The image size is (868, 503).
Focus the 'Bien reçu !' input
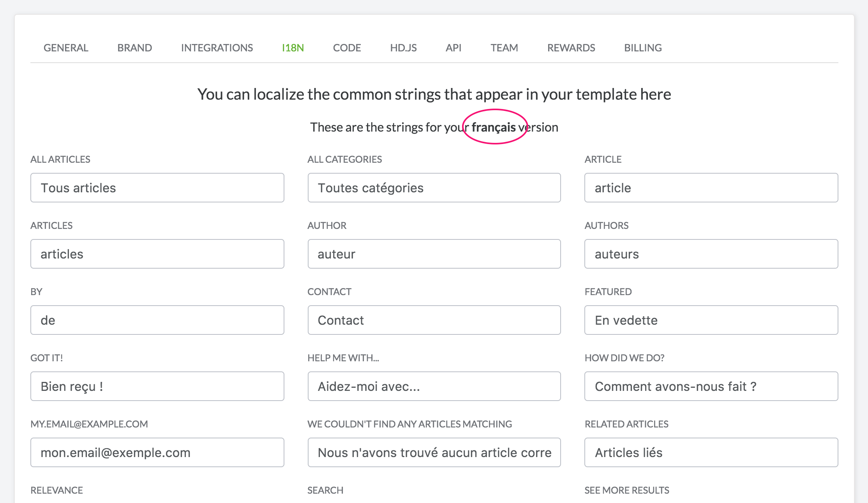[x=157, y=386]
